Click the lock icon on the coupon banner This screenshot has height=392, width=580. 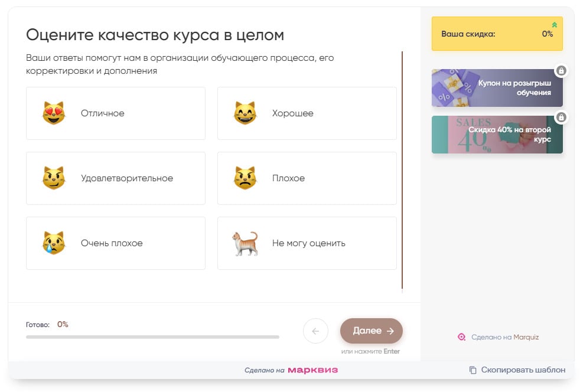pos(561,71)
